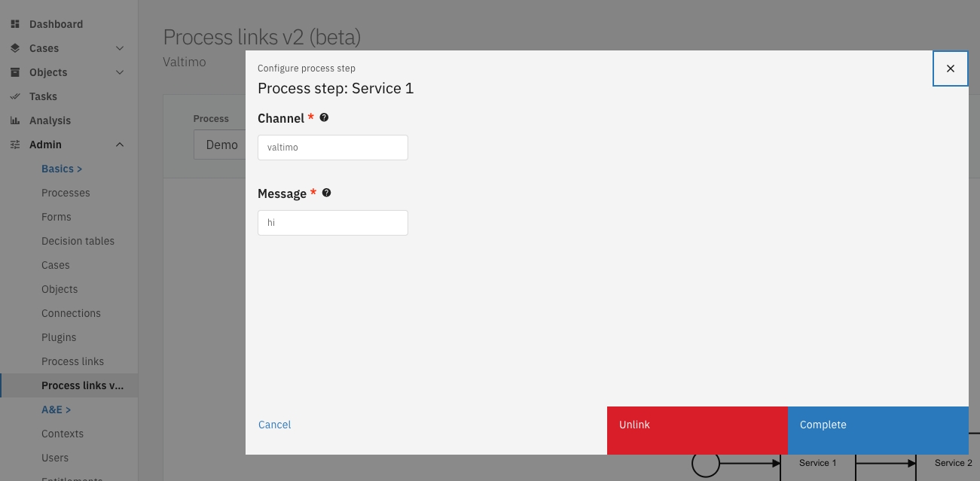Go to Plugins in the sidebar
This screenshot has height=481, width=980.
[x=59, y=337]
